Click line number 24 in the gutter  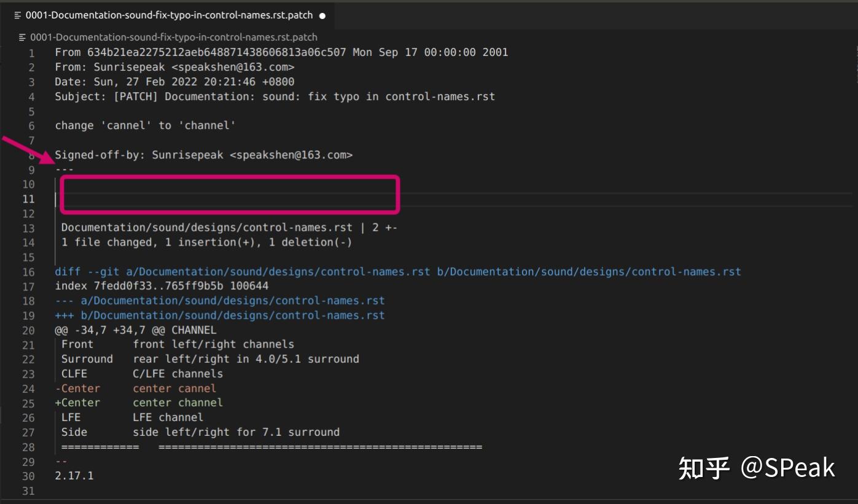click(28, 389)
